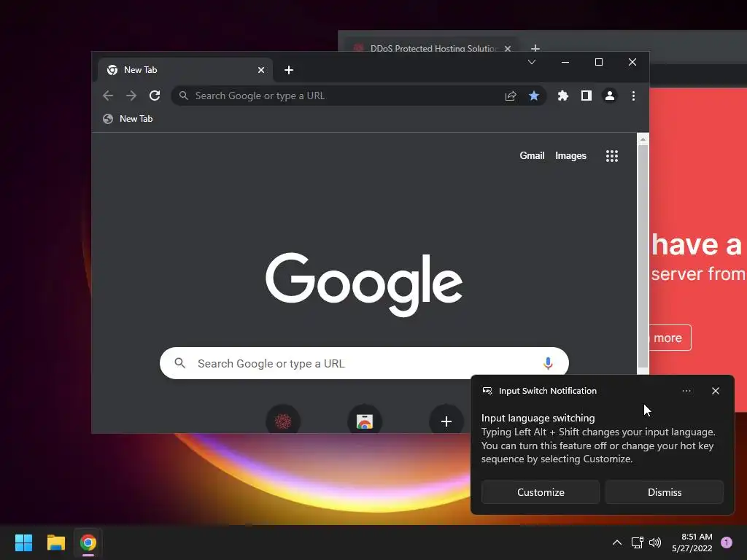Toggle the blue bookmark star

pyautogui.click(x=533, y=96)
